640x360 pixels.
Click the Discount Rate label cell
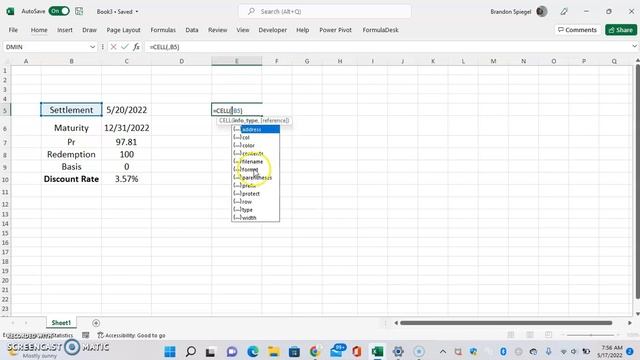[x=71, y=179]
